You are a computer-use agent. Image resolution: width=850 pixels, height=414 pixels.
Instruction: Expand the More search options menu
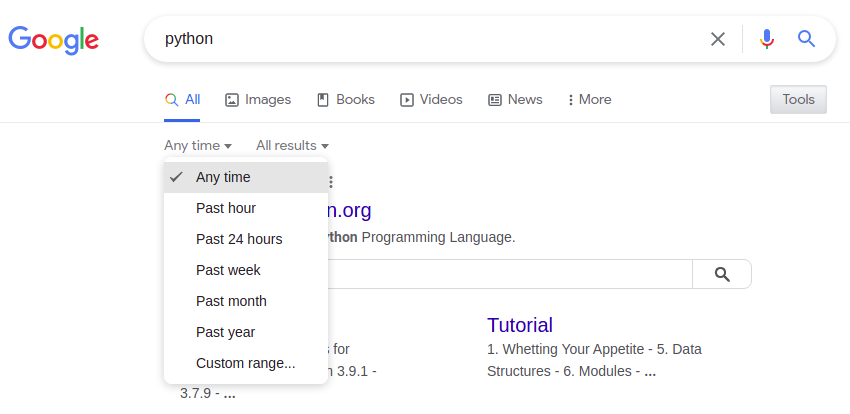tap(589, 100)
